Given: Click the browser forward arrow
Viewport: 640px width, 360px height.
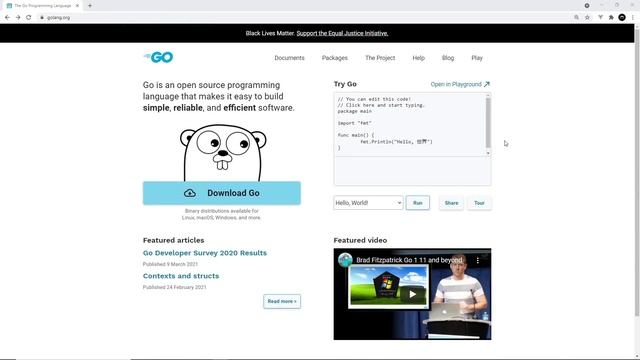Looking at the screenshot, I should point(18,18).
